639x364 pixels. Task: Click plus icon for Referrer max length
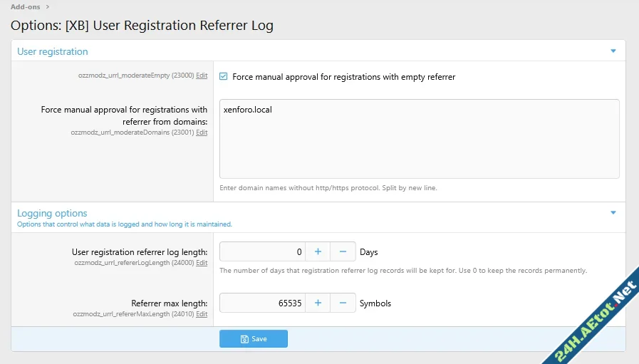click(x=318, y=303)
